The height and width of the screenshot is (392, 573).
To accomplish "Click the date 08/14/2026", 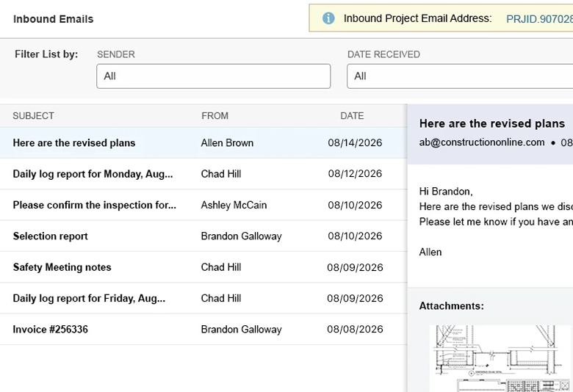I will click(x=355, y=143).
